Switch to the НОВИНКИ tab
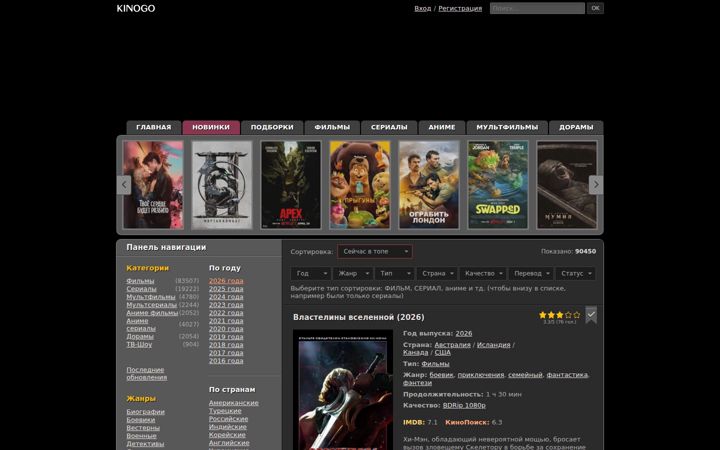The height and width of the screenshot is (450, 720). [x=211, y=127]
